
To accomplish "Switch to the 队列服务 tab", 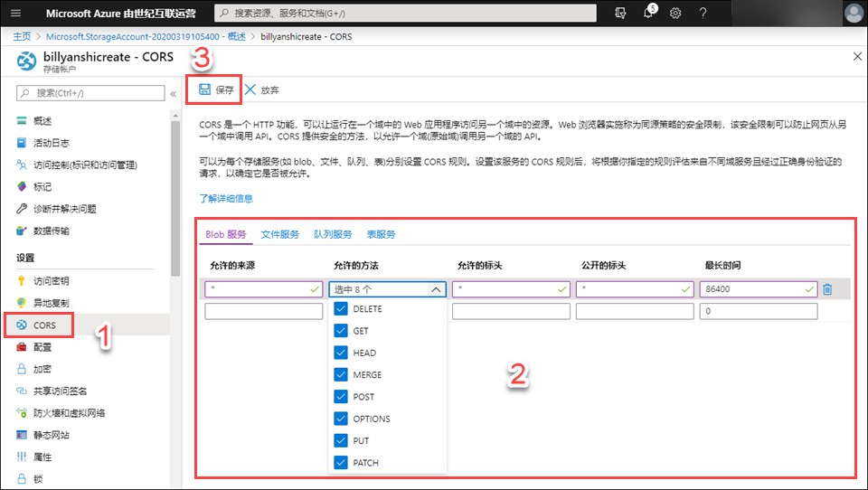I will coord(333,234).
